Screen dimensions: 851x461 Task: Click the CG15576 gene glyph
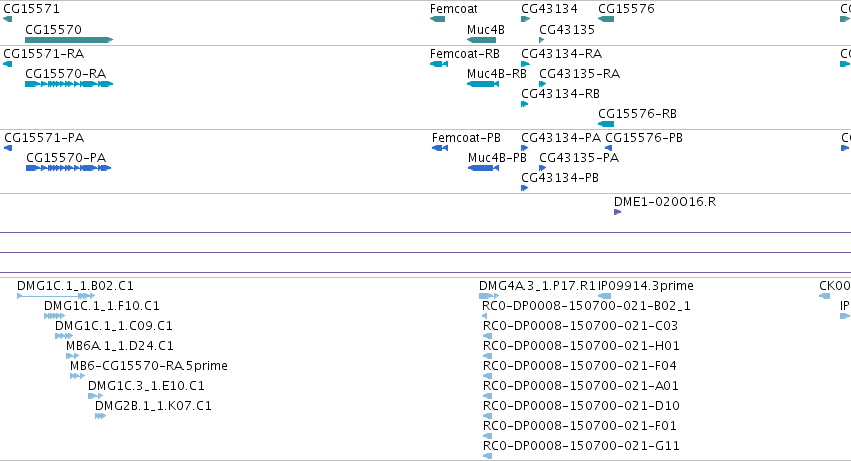606,19
